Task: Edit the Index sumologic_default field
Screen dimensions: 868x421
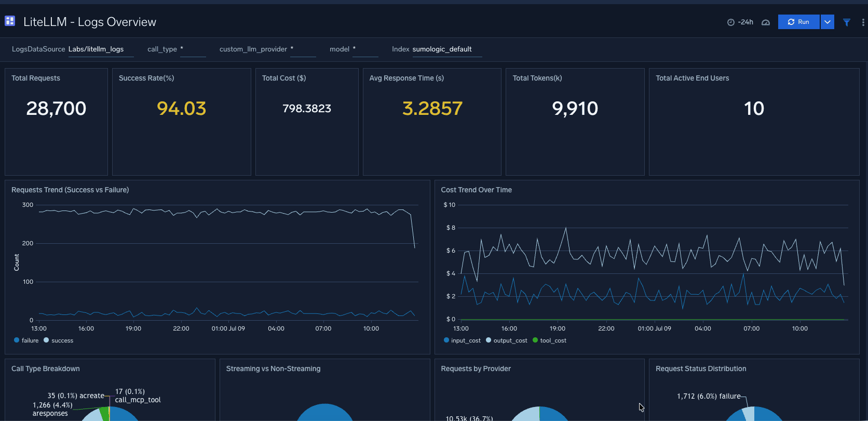Action: (447, 49)
